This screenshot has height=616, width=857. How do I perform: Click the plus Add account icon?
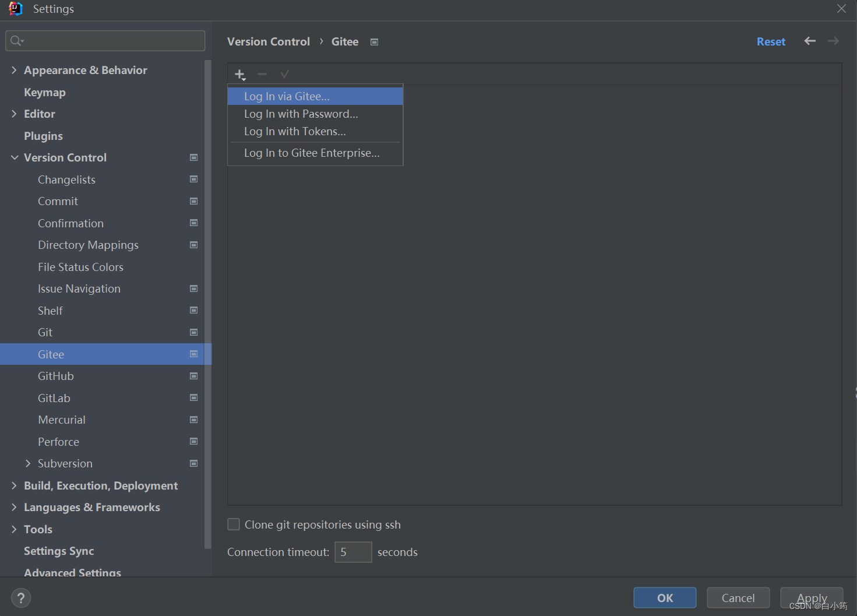coord(240,74)
